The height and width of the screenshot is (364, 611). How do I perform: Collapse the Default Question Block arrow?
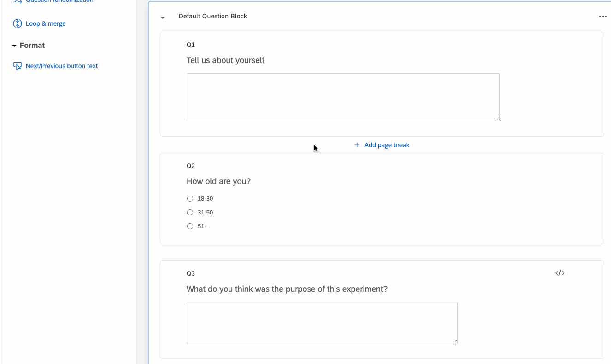163,17
